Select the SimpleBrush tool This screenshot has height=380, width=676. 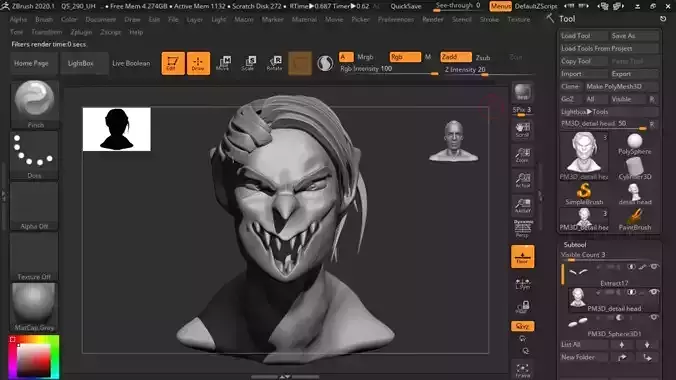(584, 194)
